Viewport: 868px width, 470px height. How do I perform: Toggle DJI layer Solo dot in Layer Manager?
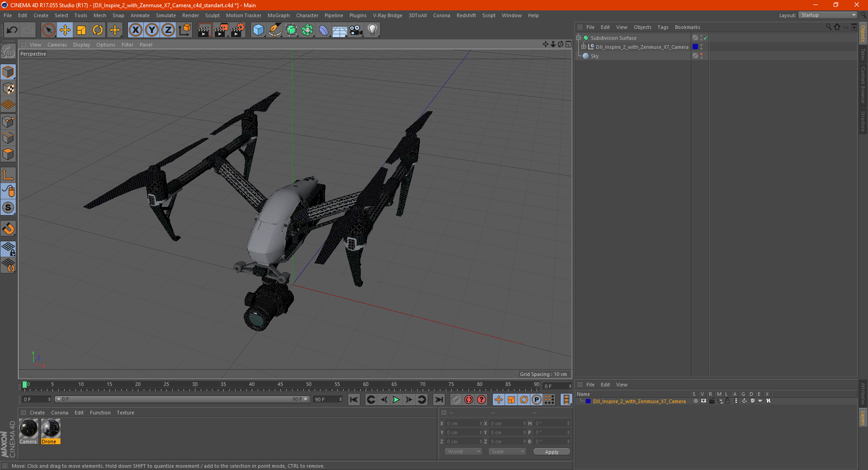[x=695, y=401]
